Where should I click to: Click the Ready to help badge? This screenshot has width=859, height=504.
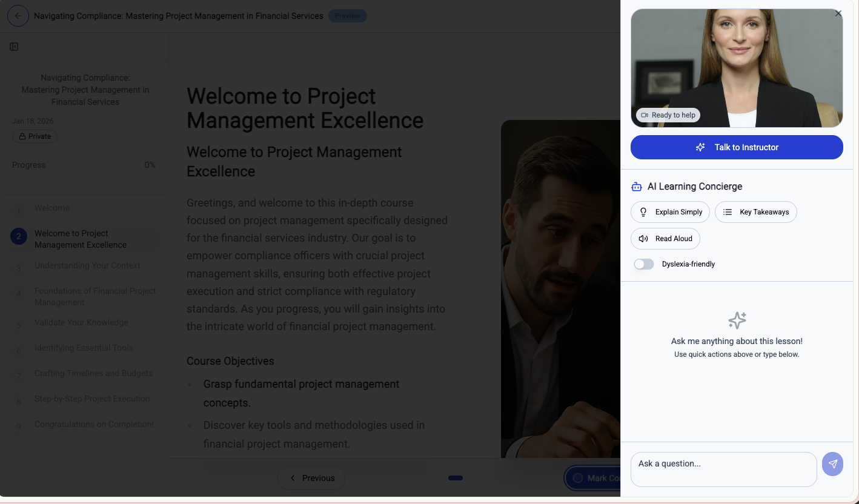point(668,115)
